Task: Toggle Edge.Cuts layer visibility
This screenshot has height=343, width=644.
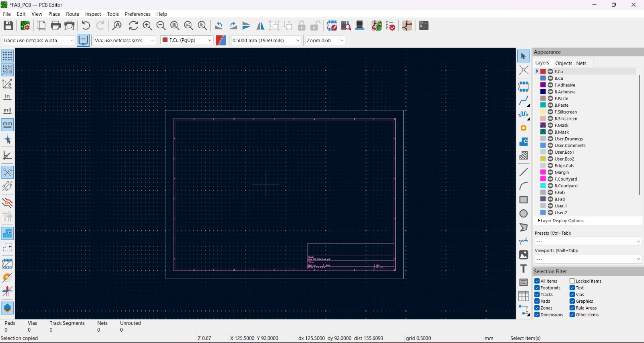Action: 550,165
